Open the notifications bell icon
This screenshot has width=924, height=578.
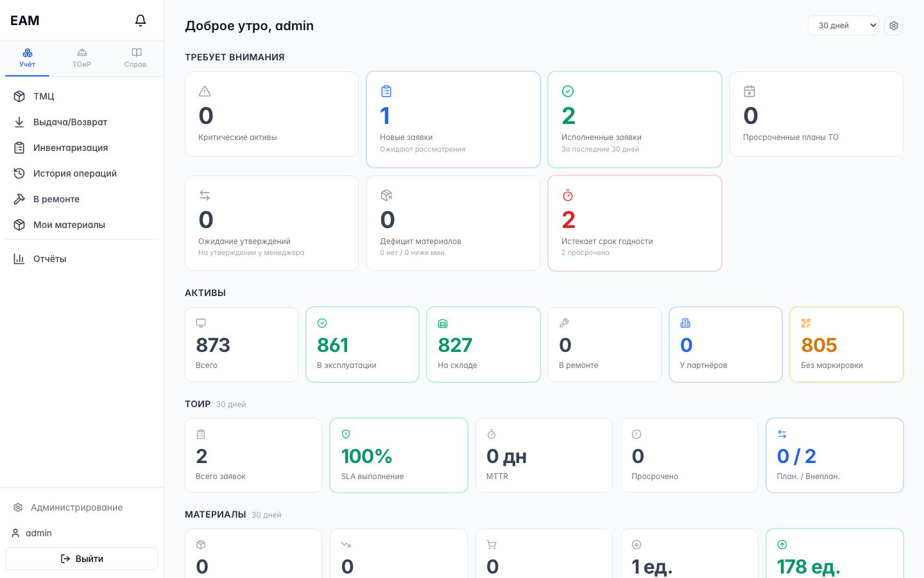coord(141,21)
